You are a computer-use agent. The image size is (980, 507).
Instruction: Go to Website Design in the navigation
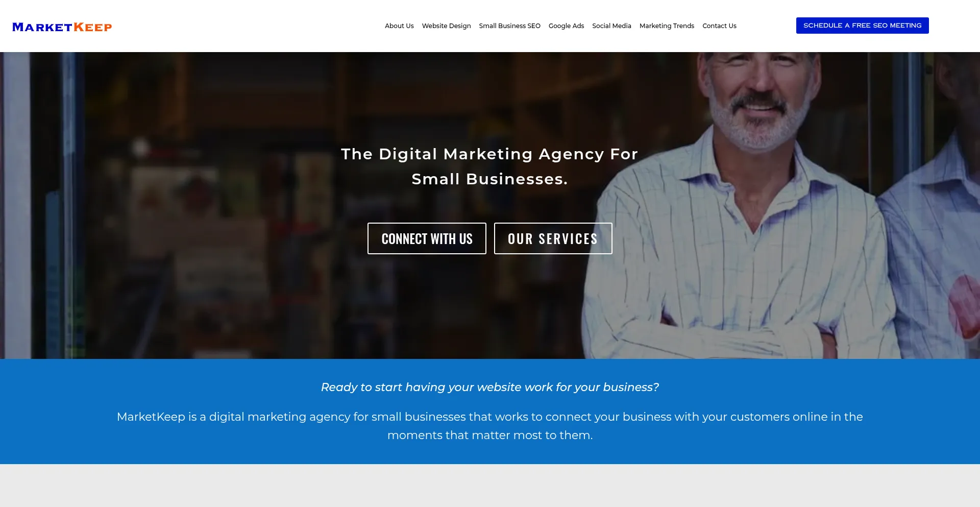click(446, 26)
